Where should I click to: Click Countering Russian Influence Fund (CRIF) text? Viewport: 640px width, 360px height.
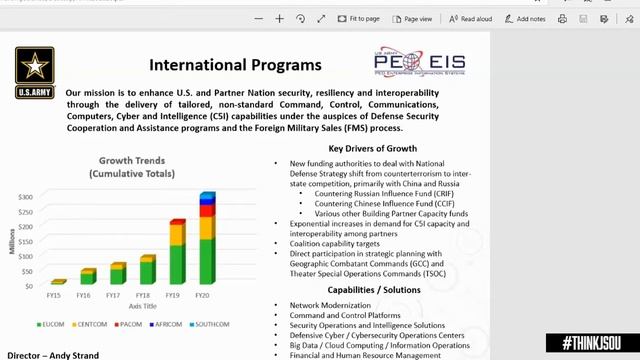pos(384,193)
